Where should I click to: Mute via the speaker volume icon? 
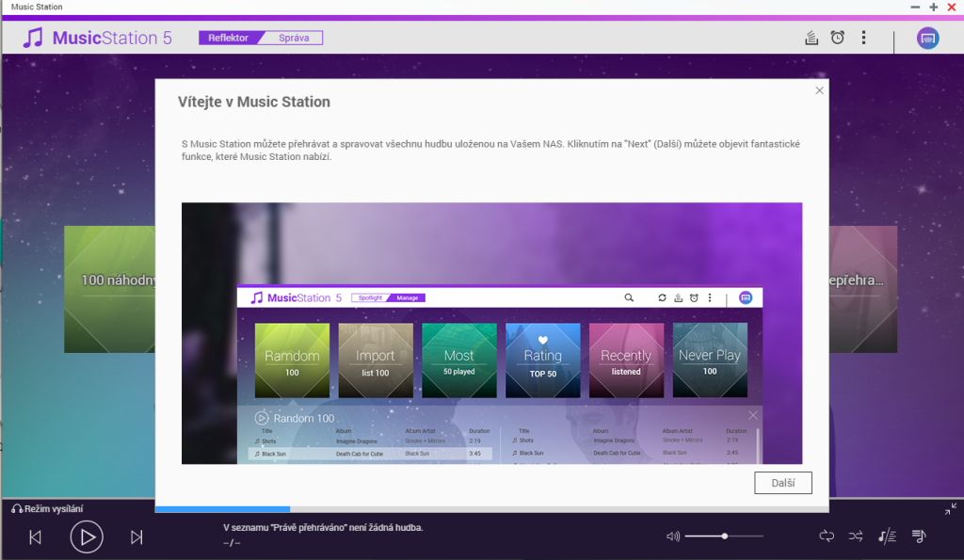coord(673,536)
